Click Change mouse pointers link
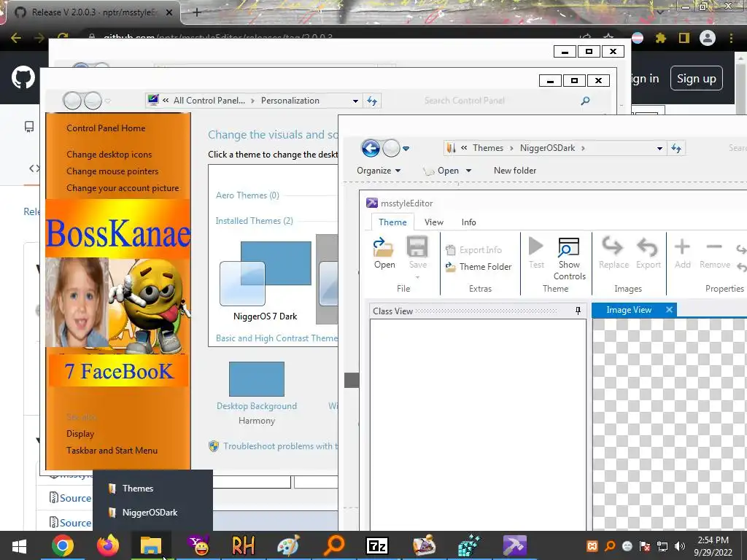The image size is (747, 560). point(112,171)
